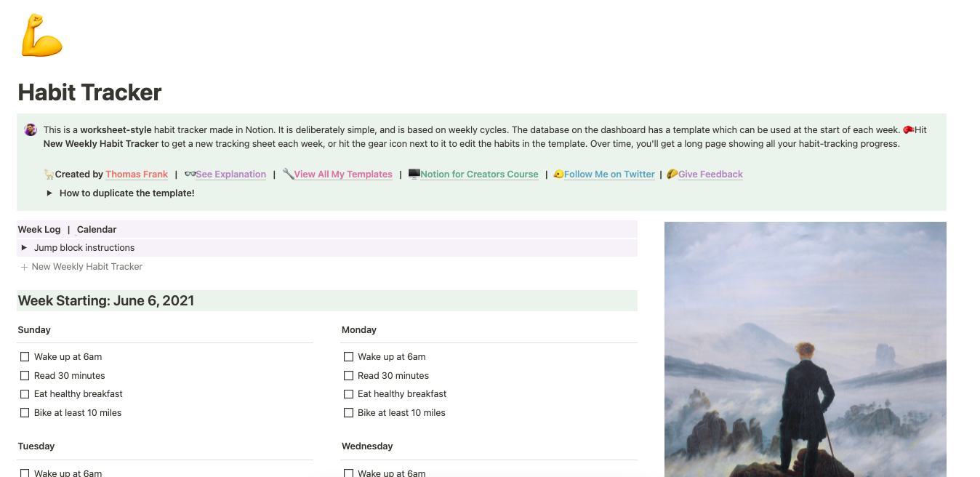Toggle Monday's Eat healthy breakfast checkbox
The width and height of the screenshot is (980, 477).
[x=348, y=394]
